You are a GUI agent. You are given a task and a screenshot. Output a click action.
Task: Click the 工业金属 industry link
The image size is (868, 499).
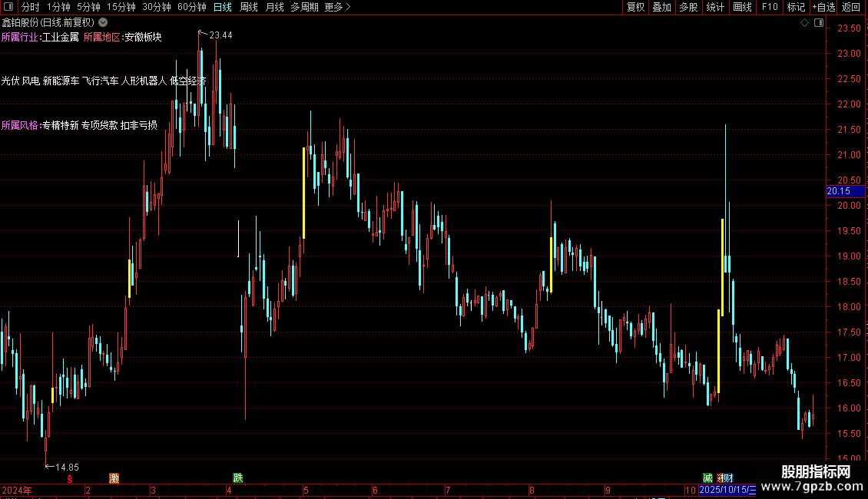[x=61, y=37]
